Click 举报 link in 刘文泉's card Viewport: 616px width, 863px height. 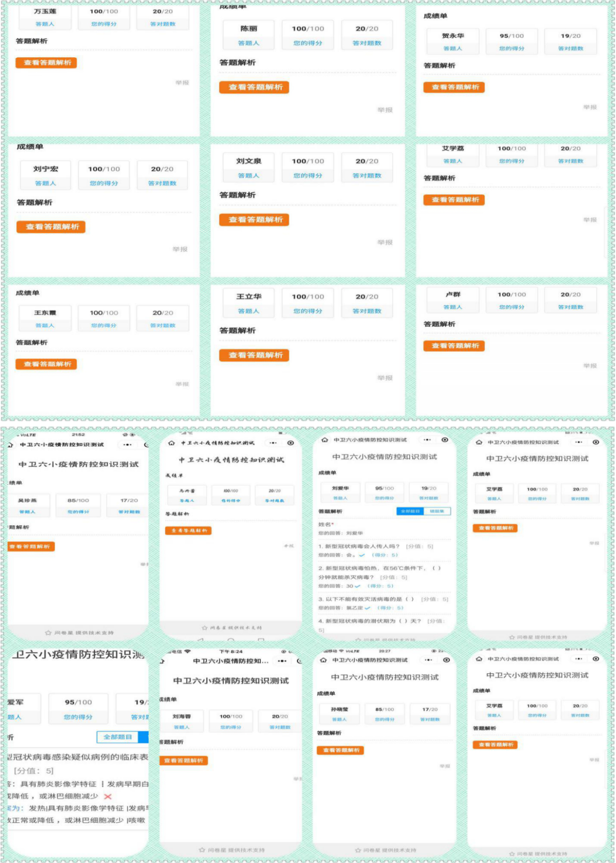pos(385,242)
